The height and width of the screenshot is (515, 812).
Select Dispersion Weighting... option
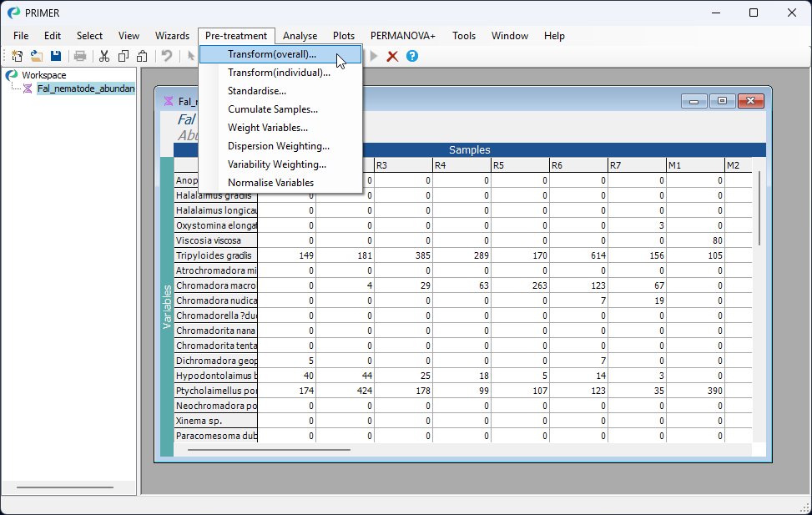(x=279, y=146)
